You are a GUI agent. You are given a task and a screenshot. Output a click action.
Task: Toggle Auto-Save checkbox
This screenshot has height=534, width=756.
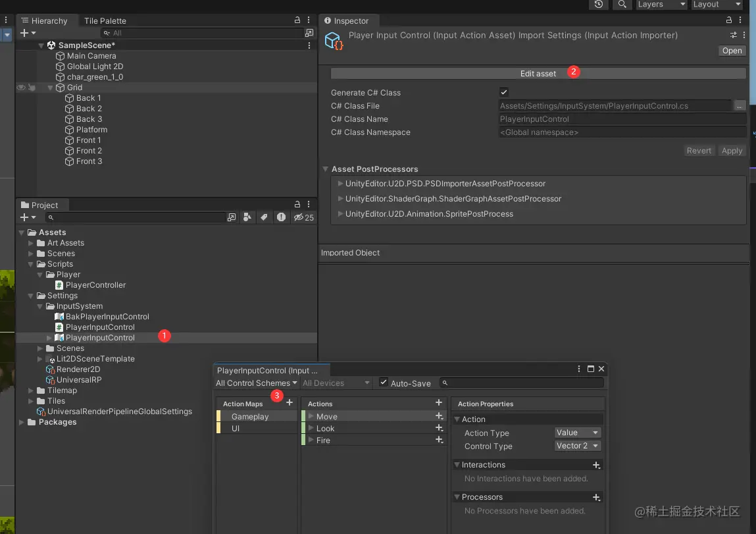(x=384, y=383)
